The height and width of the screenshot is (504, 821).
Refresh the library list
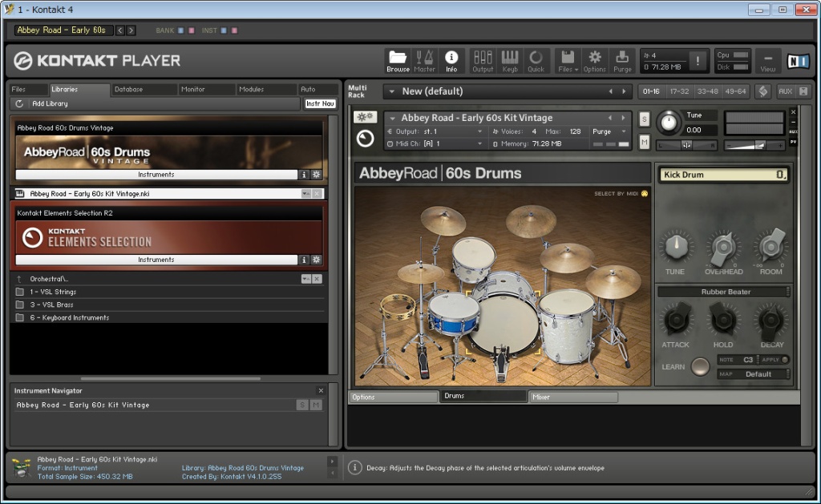click(19, 103)
